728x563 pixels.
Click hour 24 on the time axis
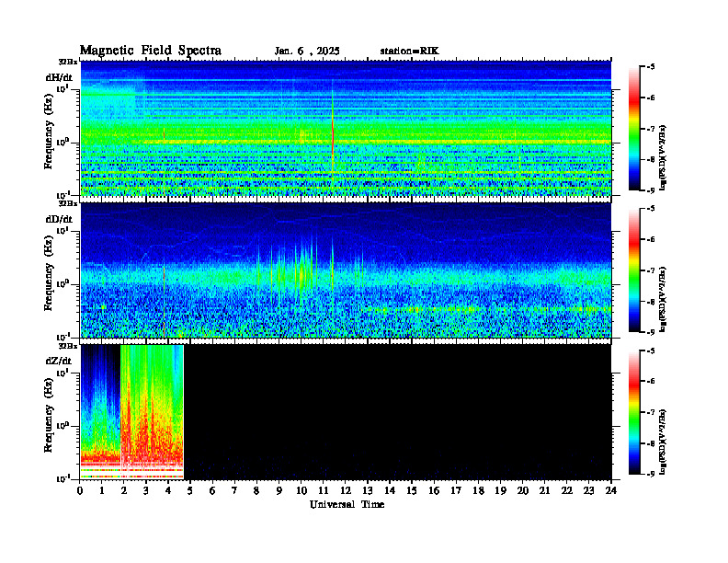point(611,491)
